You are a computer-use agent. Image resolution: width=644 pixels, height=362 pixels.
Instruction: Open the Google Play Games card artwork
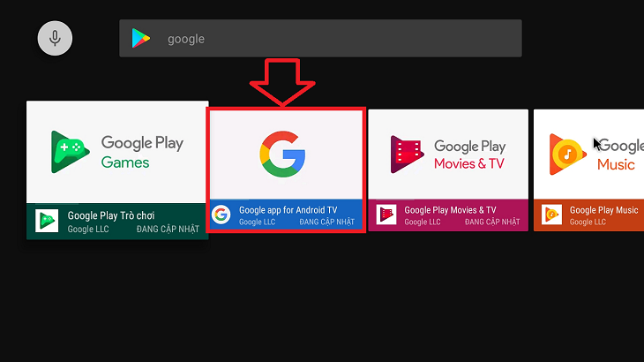117,152
